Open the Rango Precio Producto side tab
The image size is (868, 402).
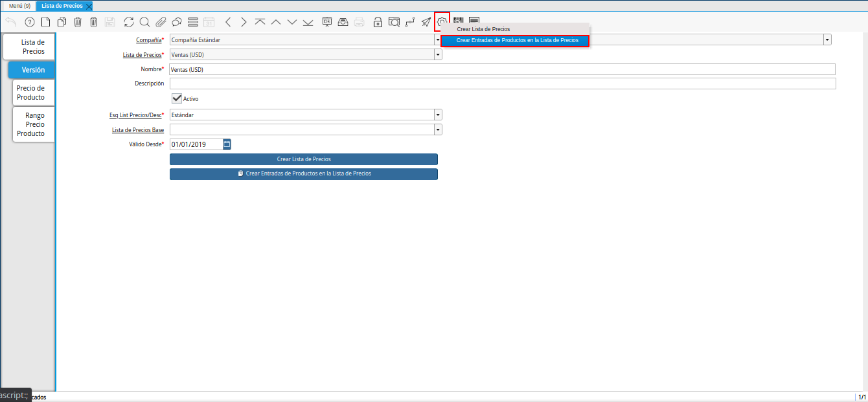pos(32,124)
